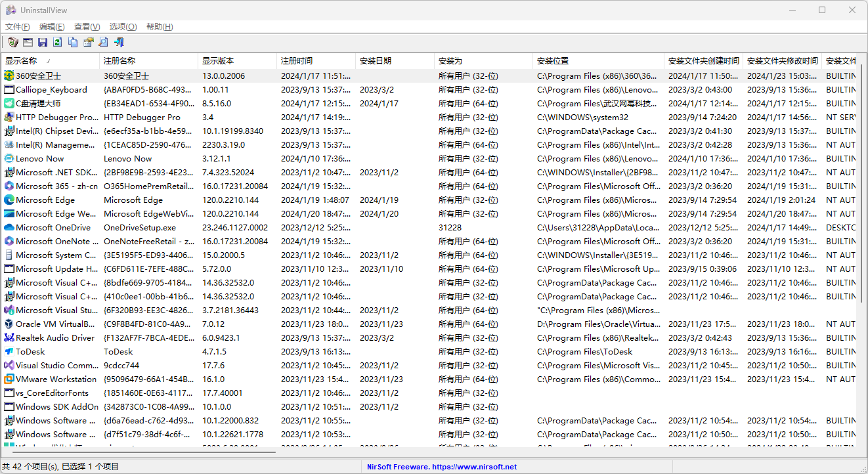Select the Calliope_Keyboard entry
868x474 pixels.
coord(51,90)
